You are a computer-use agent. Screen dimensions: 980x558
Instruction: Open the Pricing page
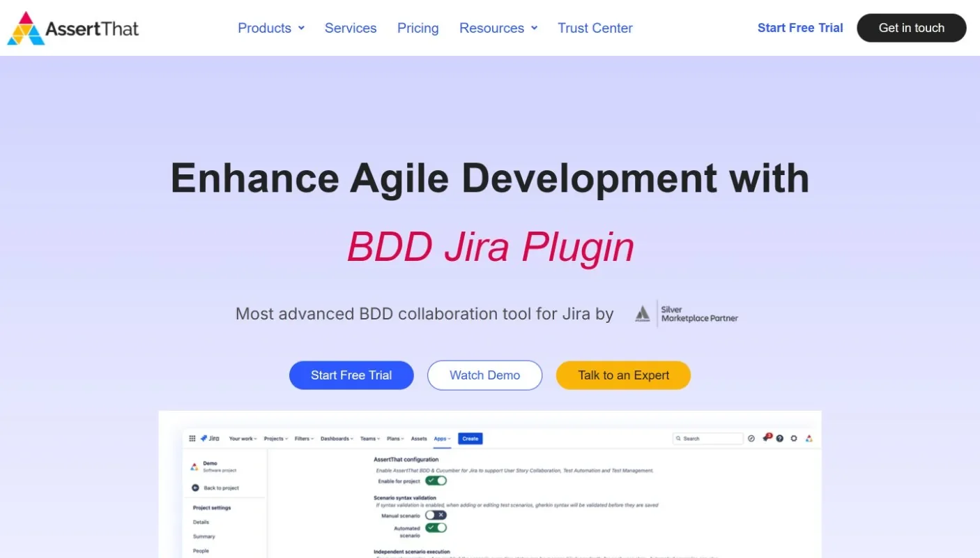(418, 28)
